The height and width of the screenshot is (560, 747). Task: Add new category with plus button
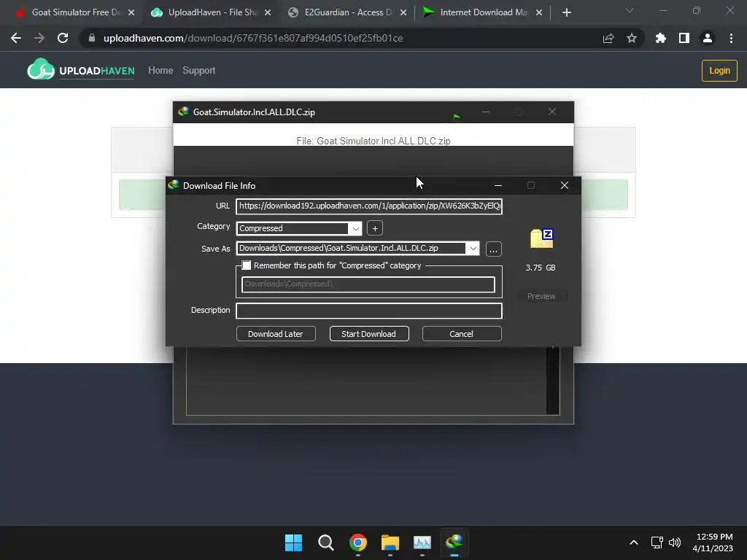(375, 228)
